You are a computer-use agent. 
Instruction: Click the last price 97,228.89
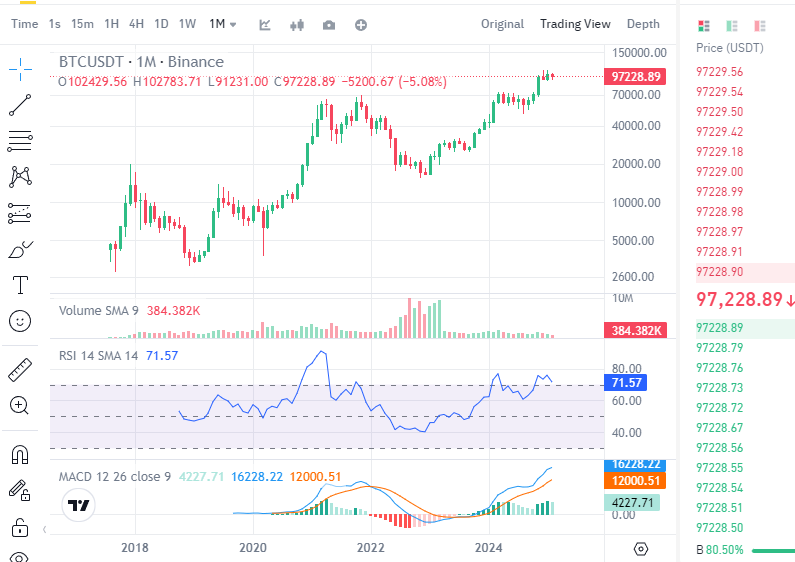[739, 299]
